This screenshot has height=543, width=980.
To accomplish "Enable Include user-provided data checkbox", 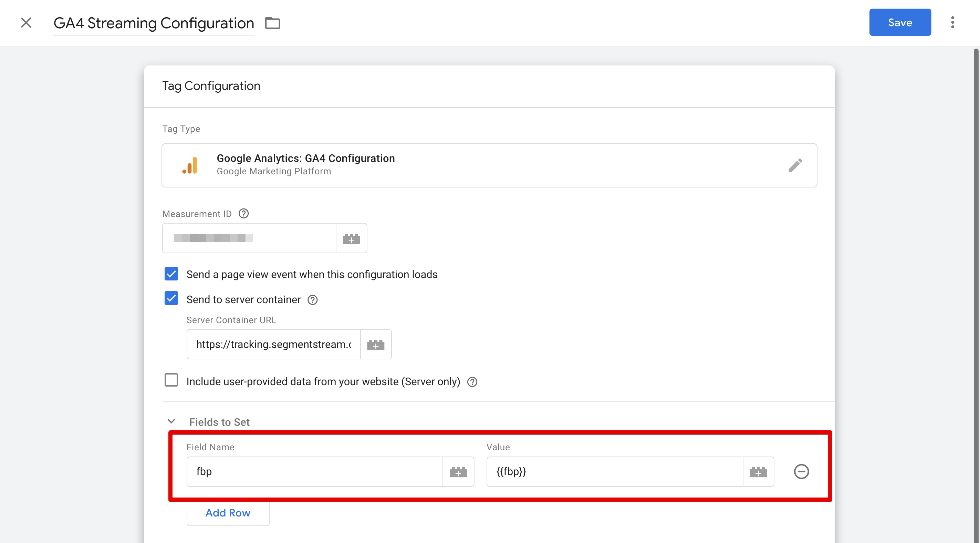I will (171, 380).
